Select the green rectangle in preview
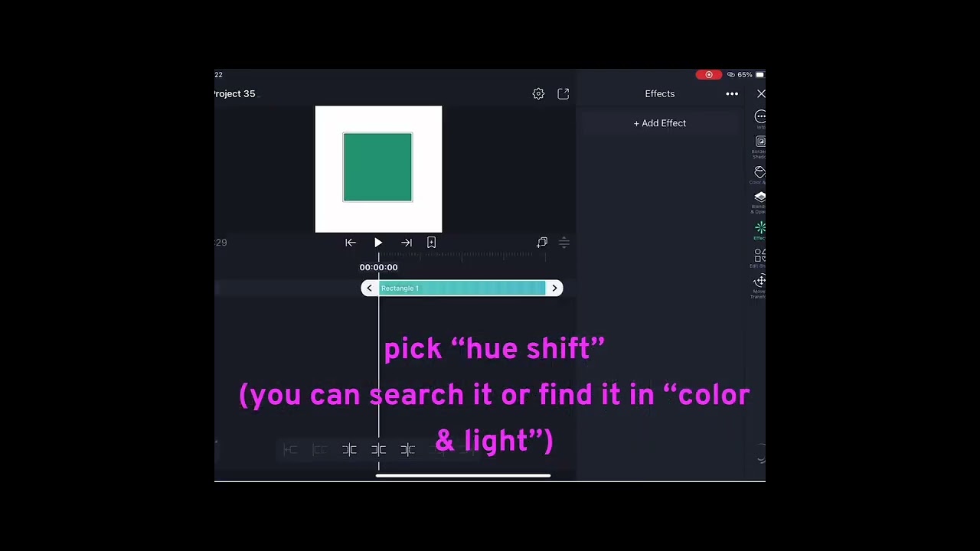980x551 pixels. (377, 167)
